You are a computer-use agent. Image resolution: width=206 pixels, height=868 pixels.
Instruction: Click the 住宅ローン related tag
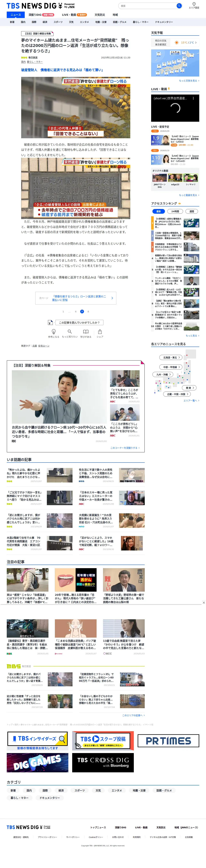click(44, 346)
